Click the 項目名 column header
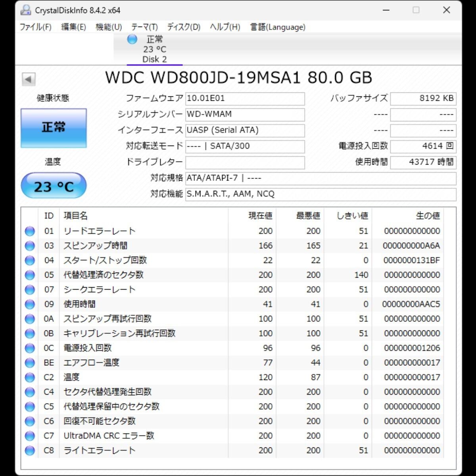Viewport: 476px width, 476px height. click(x=75, y=216)
